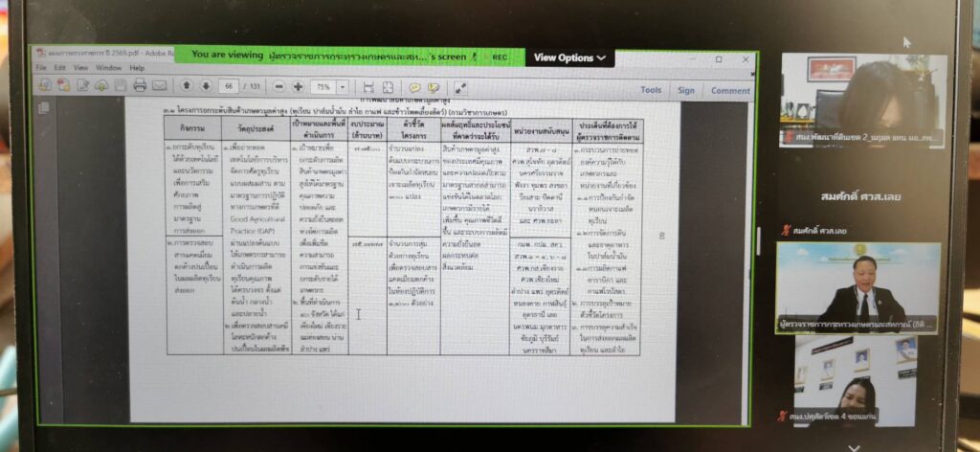This screenshot has width=980, height=452.
Task: Click the fit-to-page view icon
Action: pos(390,87)
